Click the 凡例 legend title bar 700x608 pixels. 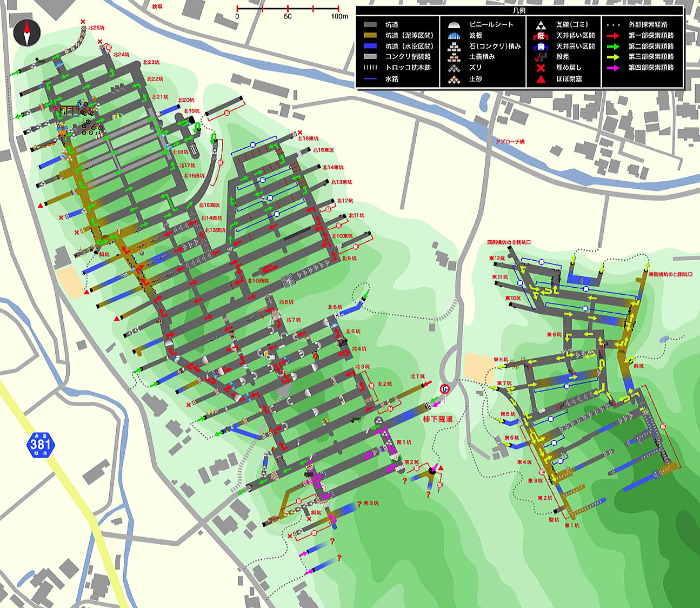(519, 10)
